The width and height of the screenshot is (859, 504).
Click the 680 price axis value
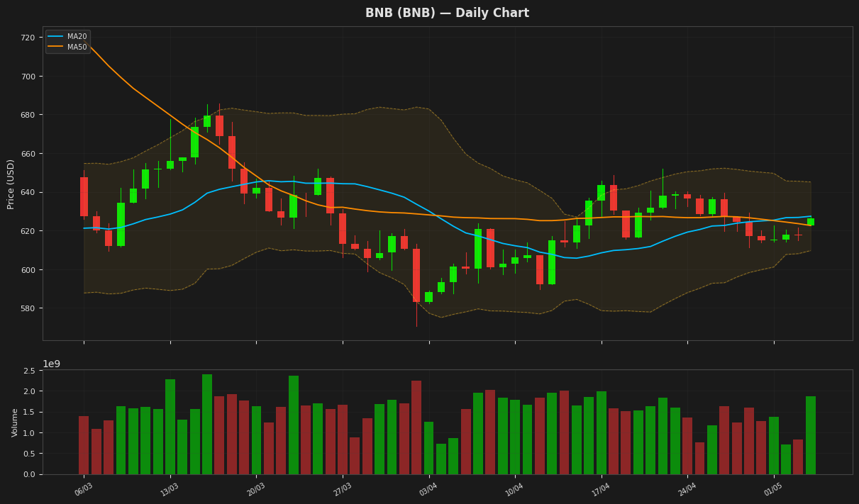click(28, 115)
